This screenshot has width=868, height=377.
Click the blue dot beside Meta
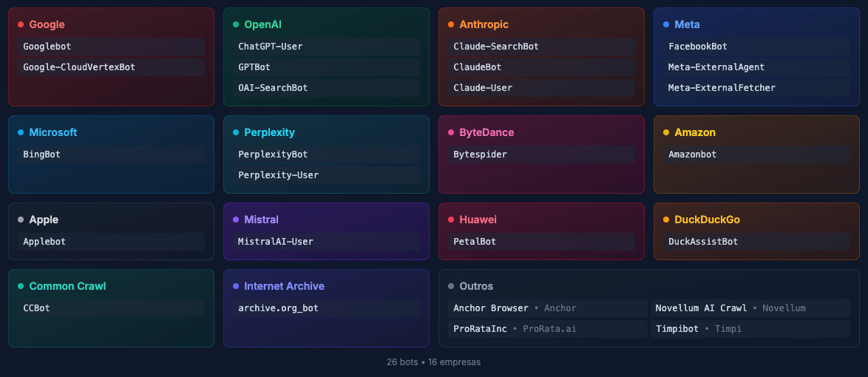tap(666, 24)
